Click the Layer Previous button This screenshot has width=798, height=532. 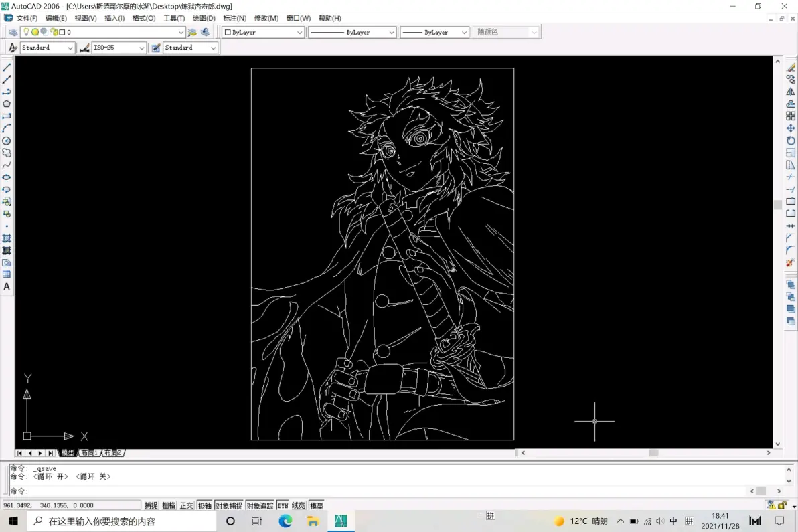(205, 32)
